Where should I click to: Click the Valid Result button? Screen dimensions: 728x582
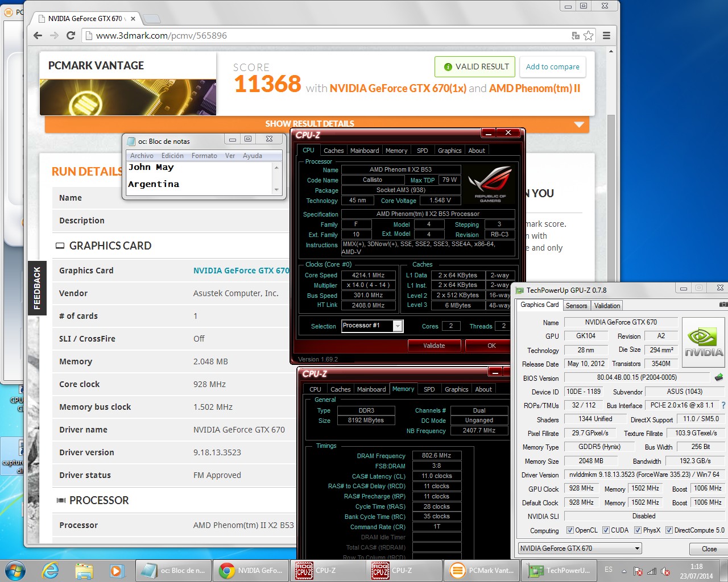click(475, 66)
